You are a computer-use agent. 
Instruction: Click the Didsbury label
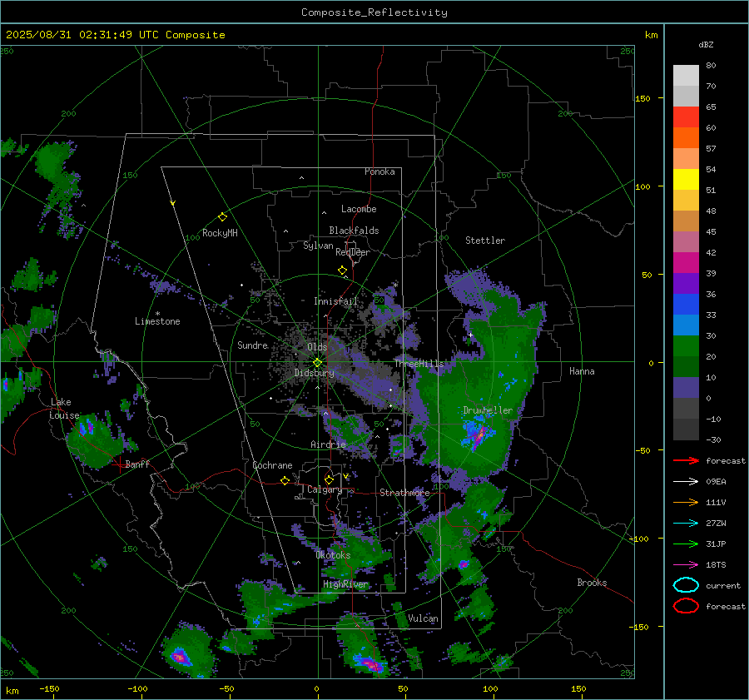pos(314,373)
